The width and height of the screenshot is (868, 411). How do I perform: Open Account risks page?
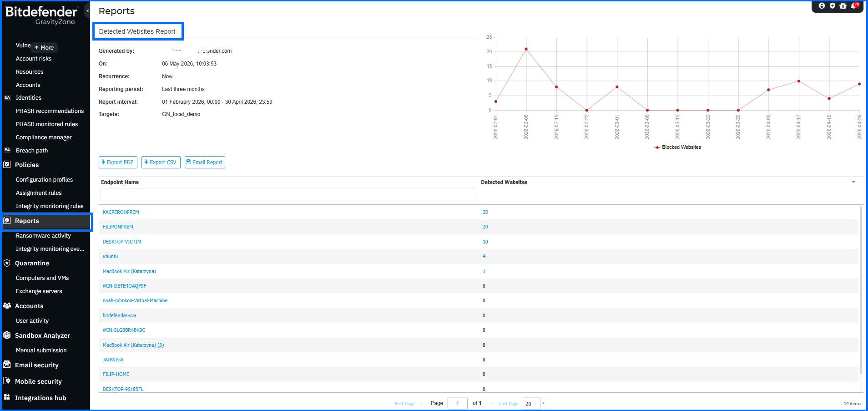click(x=34, y=59)
